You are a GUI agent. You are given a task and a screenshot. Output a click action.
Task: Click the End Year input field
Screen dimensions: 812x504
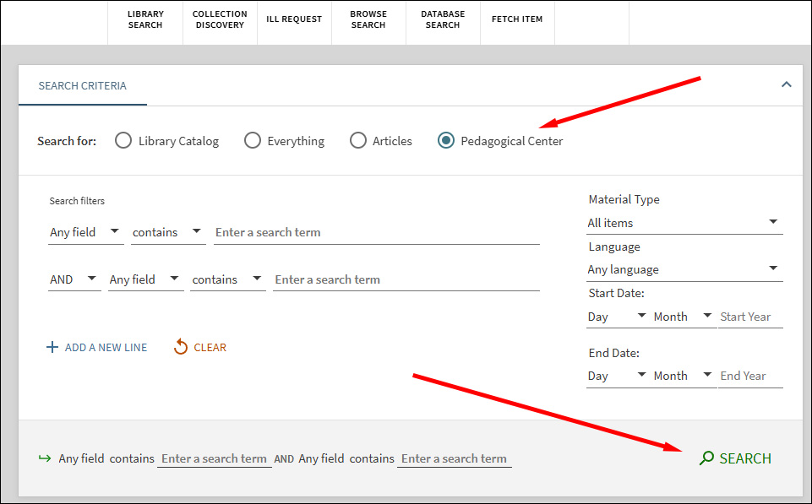click(750, 377)
